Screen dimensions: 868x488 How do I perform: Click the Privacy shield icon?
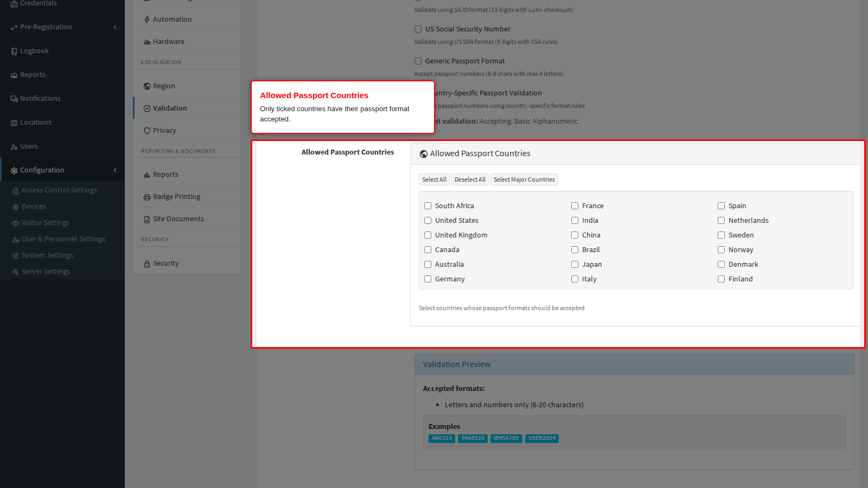tap(147, 131)
